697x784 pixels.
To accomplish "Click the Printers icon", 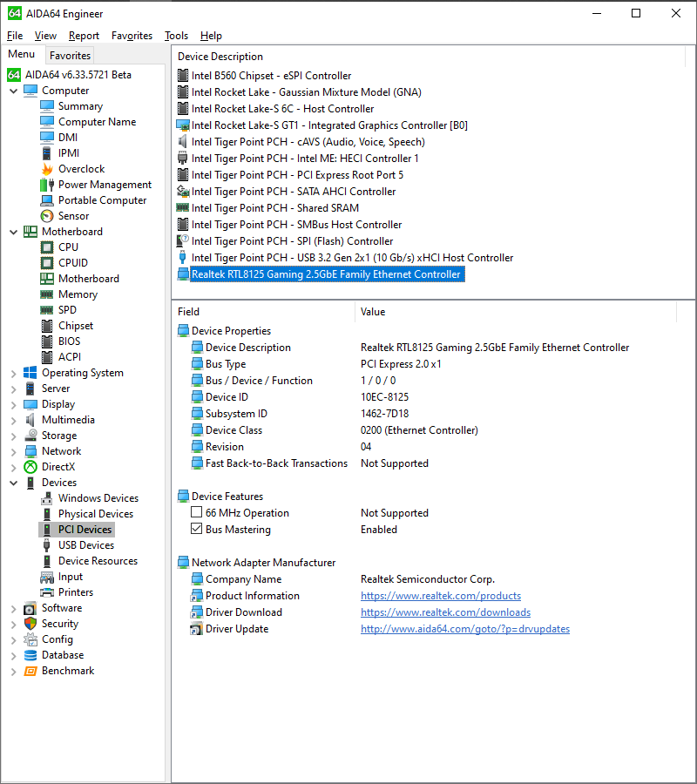I will (47, 592).
